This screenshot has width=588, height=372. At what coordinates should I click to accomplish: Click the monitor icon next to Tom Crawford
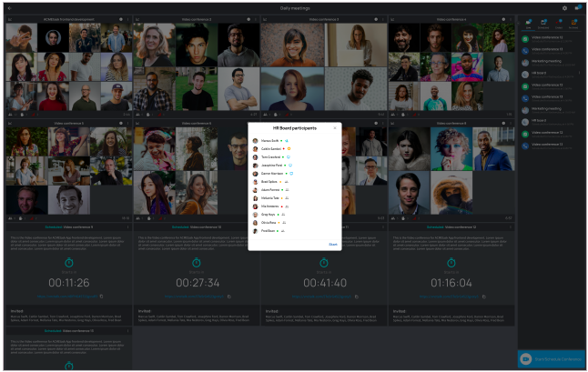click(288, 157)
